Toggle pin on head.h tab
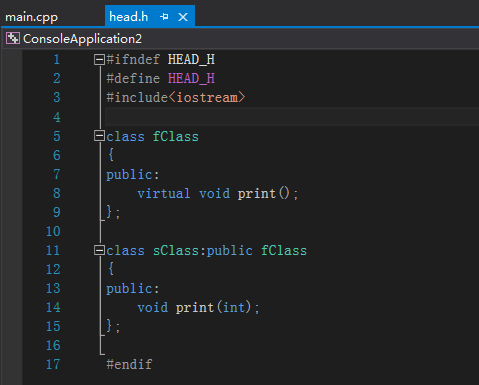Screen dimensions: 479x385 tap(164, 16)
